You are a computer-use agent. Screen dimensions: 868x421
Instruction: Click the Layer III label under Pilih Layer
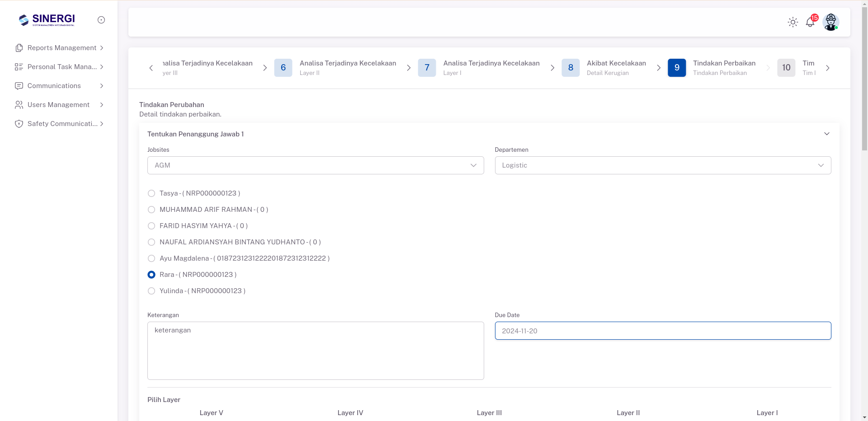[489, 413]
